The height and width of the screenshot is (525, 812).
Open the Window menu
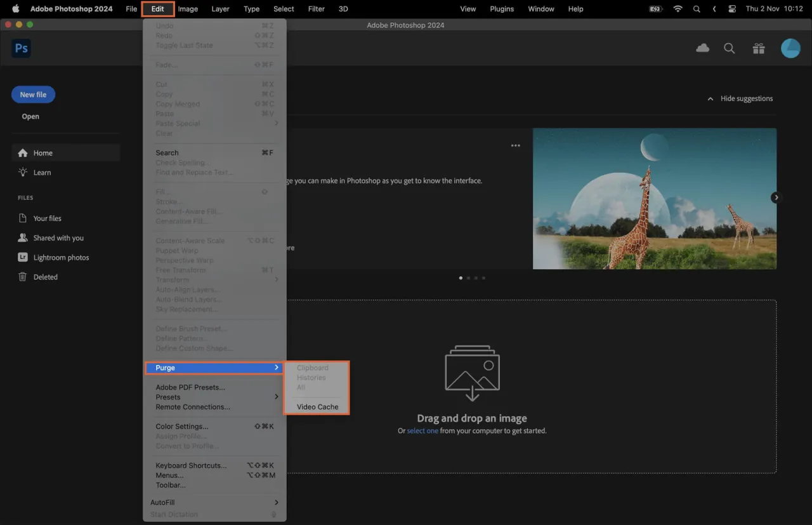pyautogui.click(x=540, y=9)
